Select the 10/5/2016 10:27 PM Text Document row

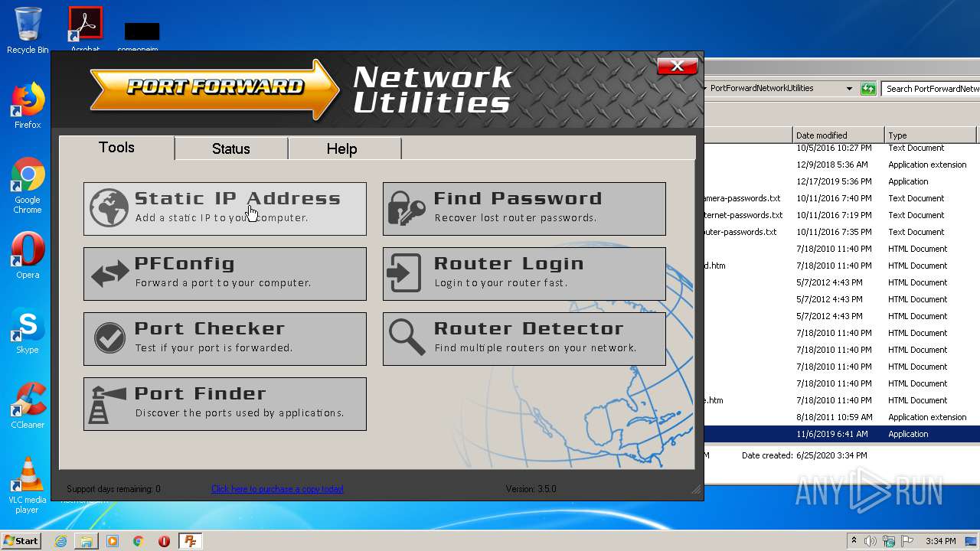842,148
